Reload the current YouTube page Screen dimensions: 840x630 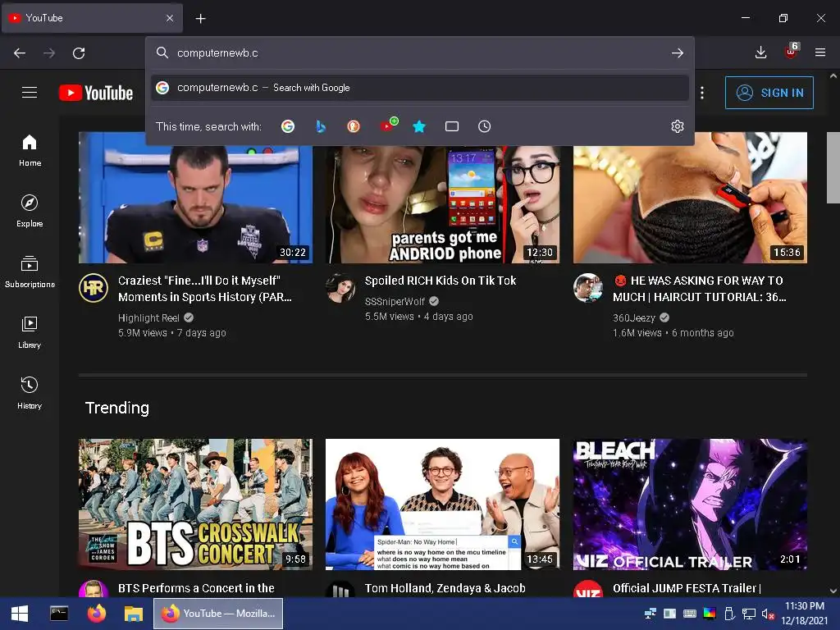(79, 53)
